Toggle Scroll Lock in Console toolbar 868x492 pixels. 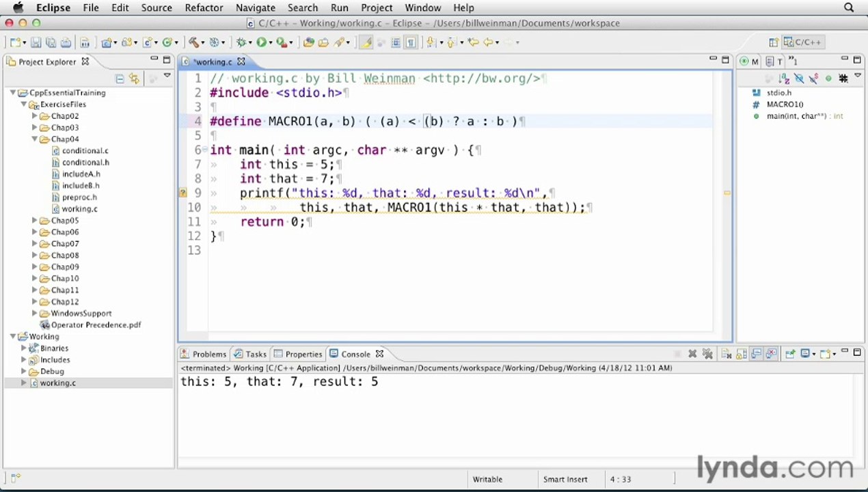pos(742,354)
